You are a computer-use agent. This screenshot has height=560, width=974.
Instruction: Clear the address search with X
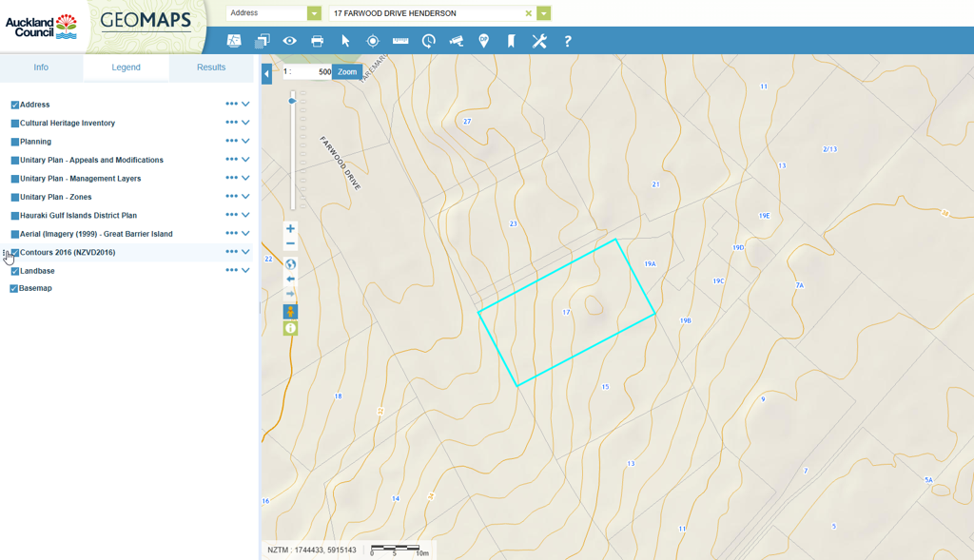[529, 13]
